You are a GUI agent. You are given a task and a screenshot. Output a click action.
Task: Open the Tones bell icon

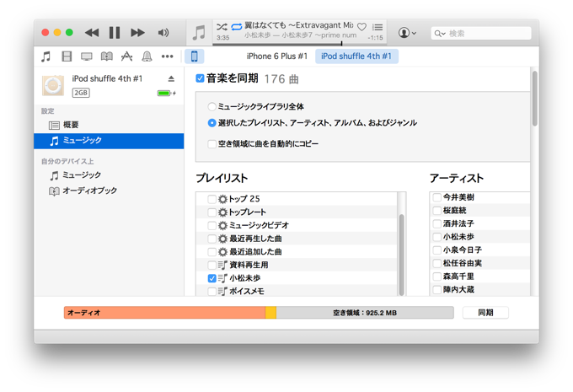click(x=147, y=56)
